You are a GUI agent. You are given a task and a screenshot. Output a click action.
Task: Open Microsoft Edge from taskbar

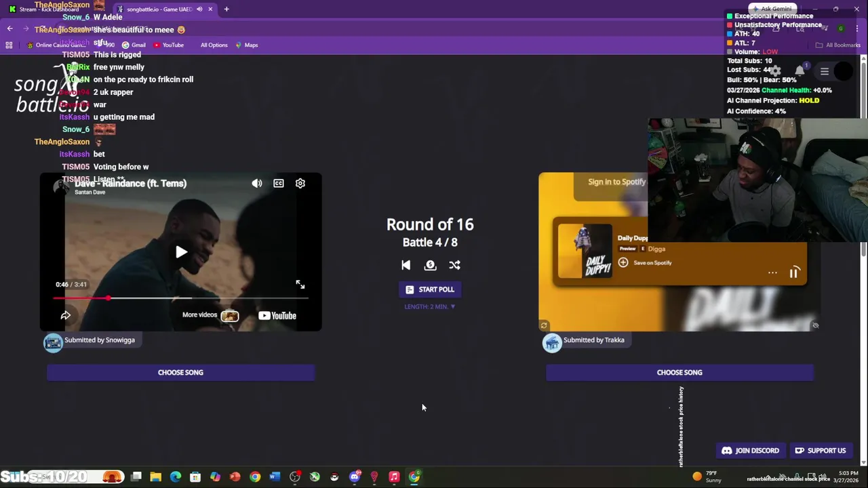[176, 477]
